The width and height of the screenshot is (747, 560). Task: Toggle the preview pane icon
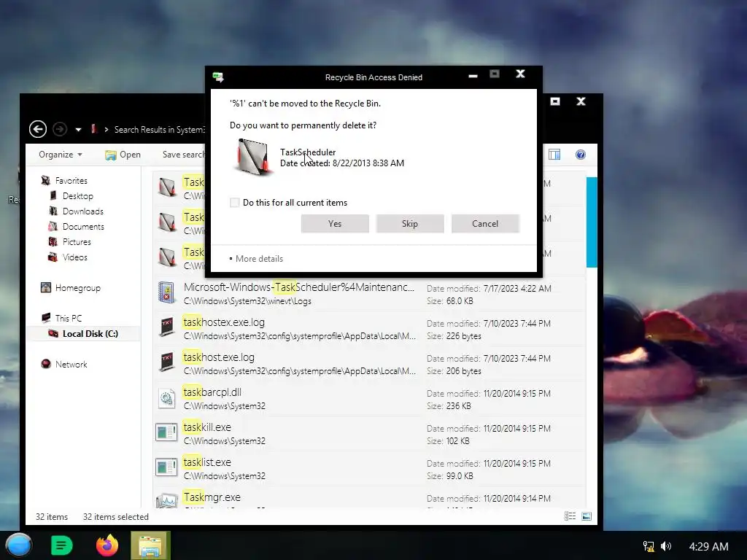tap(554, 155)
